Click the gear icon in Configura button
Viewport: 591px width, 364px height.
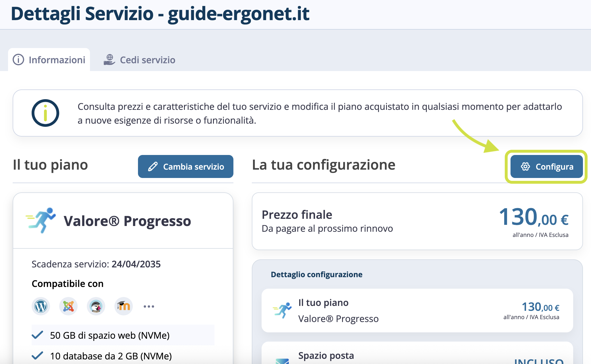(525, 166)
